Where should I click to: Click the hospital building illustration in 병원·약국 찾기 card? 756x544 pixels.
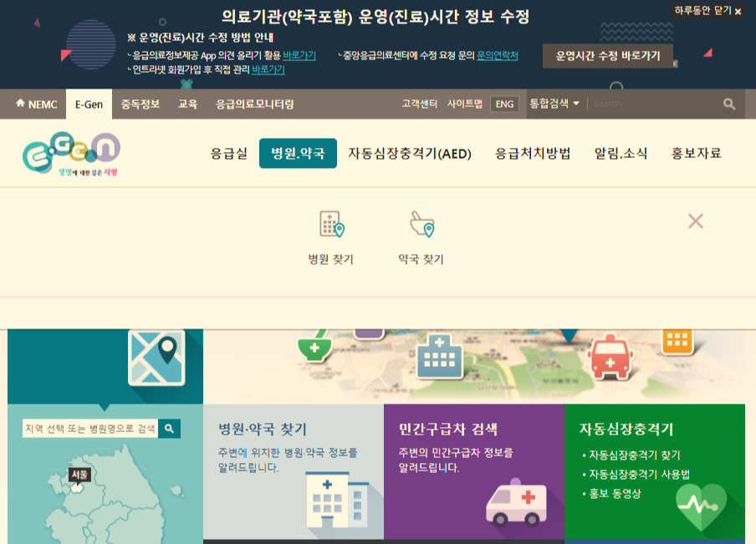pos(337,501)
